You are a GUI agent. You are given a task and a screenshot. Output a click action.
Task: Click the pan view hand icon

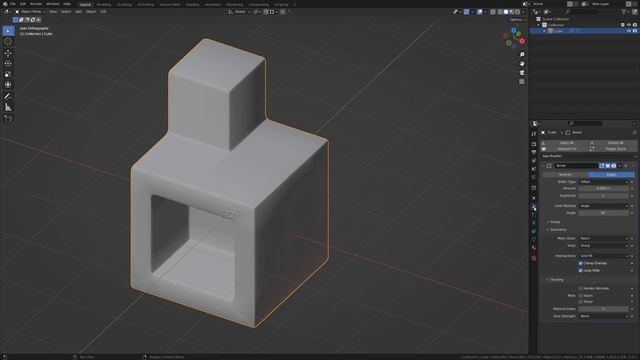pos(522,64)
